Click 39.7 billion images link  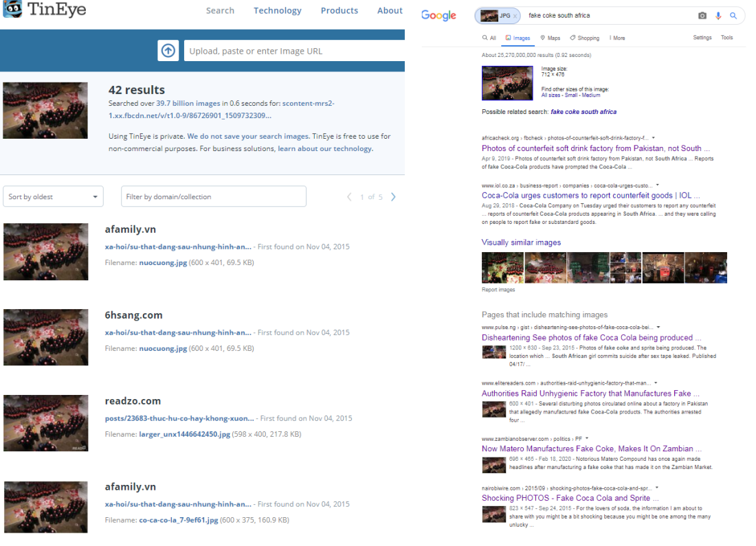[188, 103]
